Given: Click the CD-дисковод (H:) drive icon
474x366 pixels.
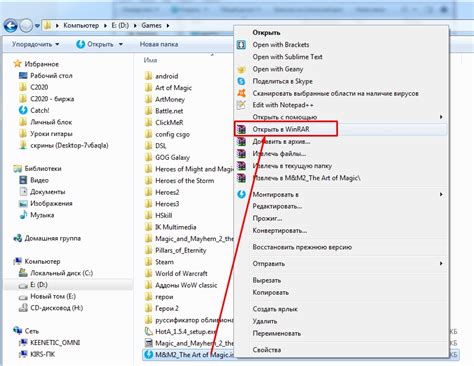Looking at the screenshot, I should click(23, 308).
